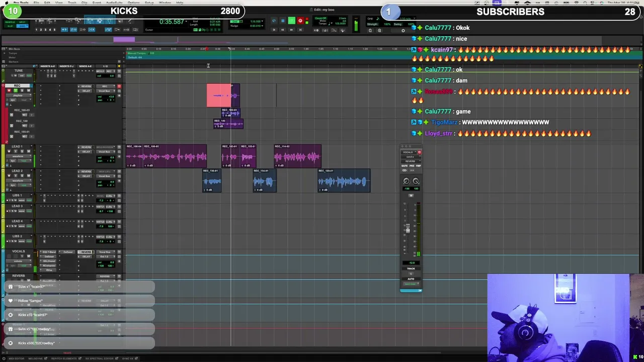The width and height of the screenshot is (644, 362).
Task: Open the DELAY send on REC track
Action: pyautogui.click(x=86, y=91)
